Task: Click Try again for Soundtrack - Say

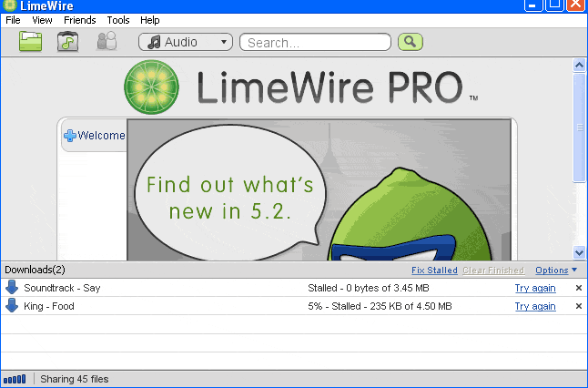Action: [535, 288]
